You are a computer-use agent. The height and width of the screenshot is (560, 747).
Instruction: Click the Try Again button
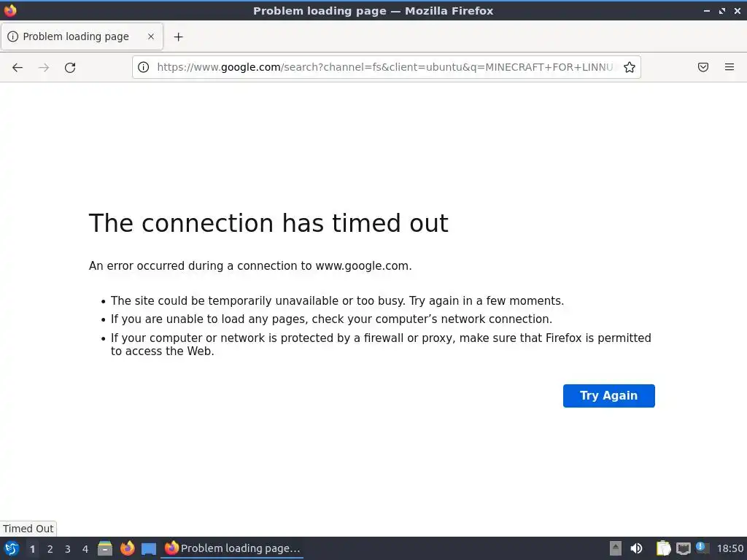608,396
